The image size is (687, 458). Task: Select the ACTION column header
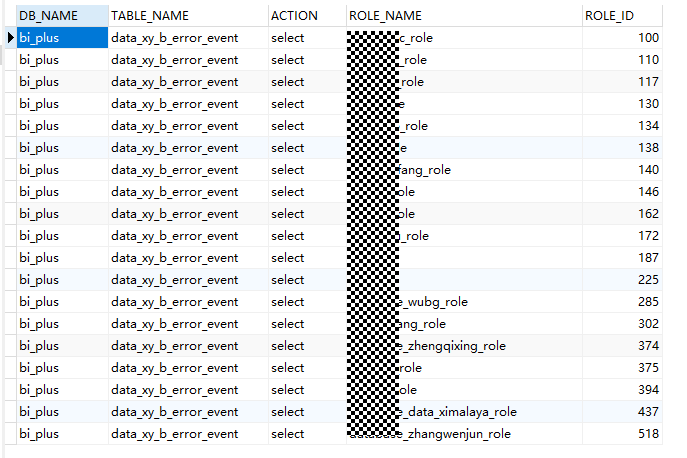[307, 16]
